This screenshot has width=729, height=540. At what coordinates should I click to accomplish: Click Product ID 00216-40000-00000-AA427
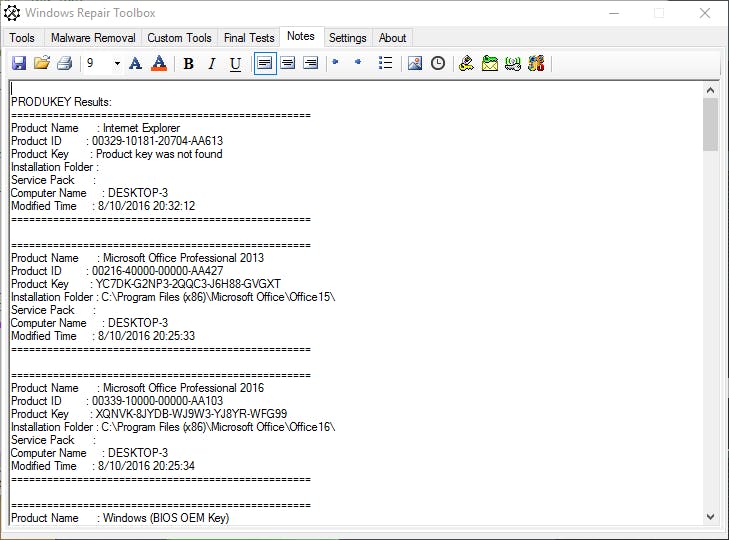[x=158, y=271]
